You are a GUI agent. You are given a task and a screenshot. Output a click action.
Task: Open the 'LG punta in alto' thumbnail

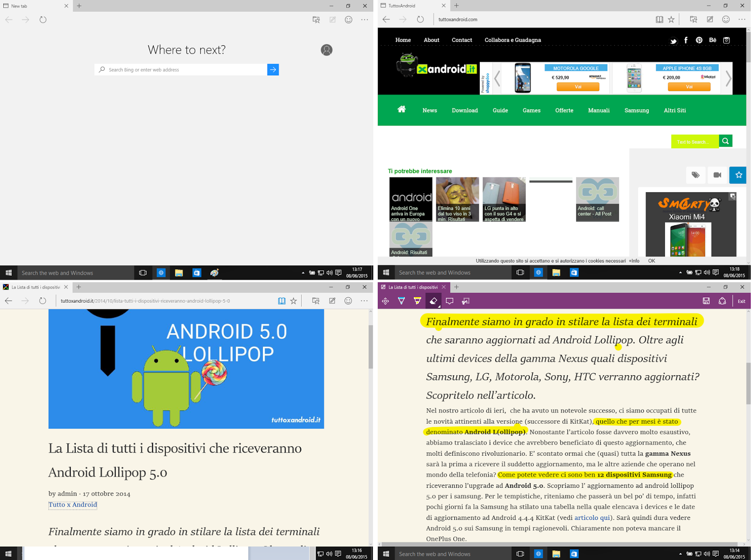(x=504, y=199)
